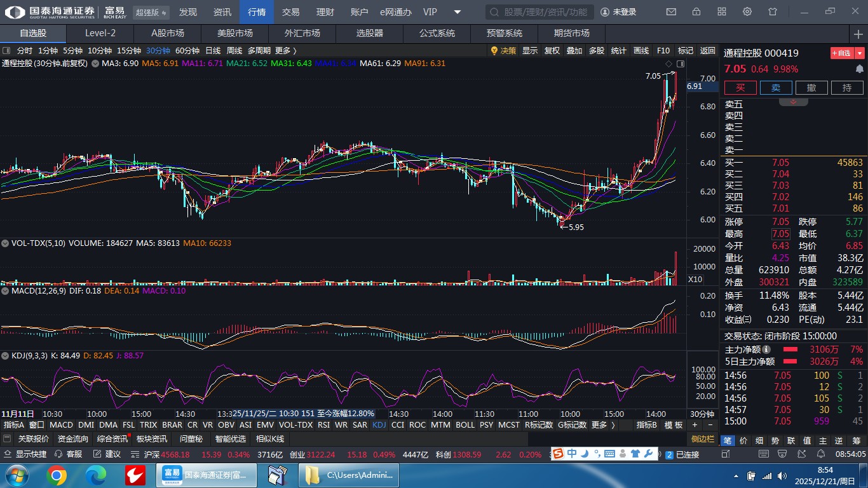
Task: Click the 决策 lightbulb button
Action: [x=503, y=51]
